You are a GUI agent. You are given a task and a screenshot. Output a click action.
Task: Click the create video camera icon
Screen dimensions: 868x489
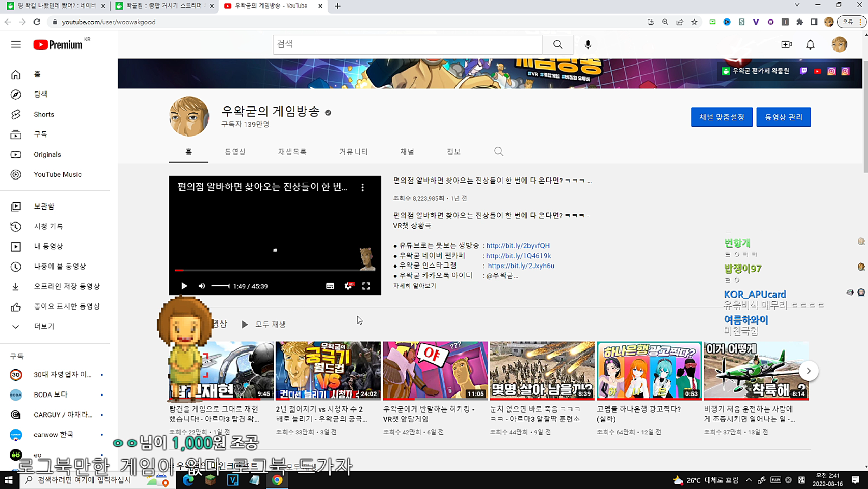tap(786, 44)
